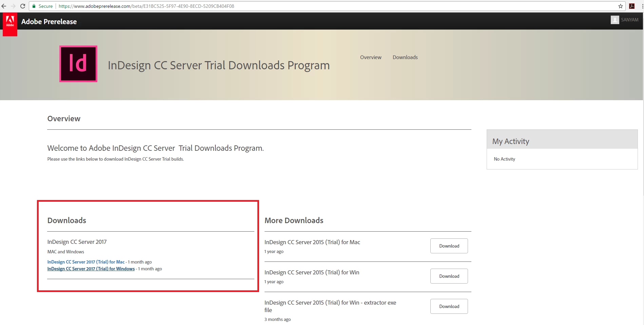
Task: Click the Win - extractor exe file title
Action: [x=330, y=306]
